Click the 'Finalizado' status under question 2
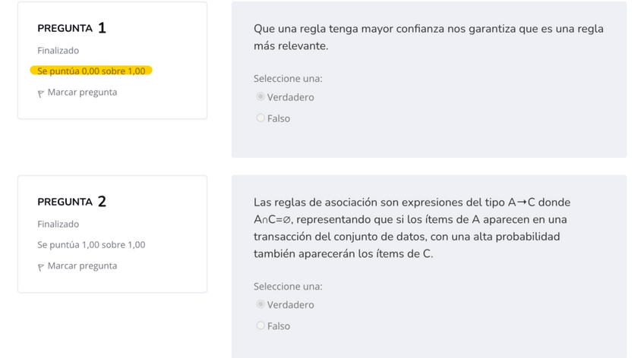 point(58,225)
